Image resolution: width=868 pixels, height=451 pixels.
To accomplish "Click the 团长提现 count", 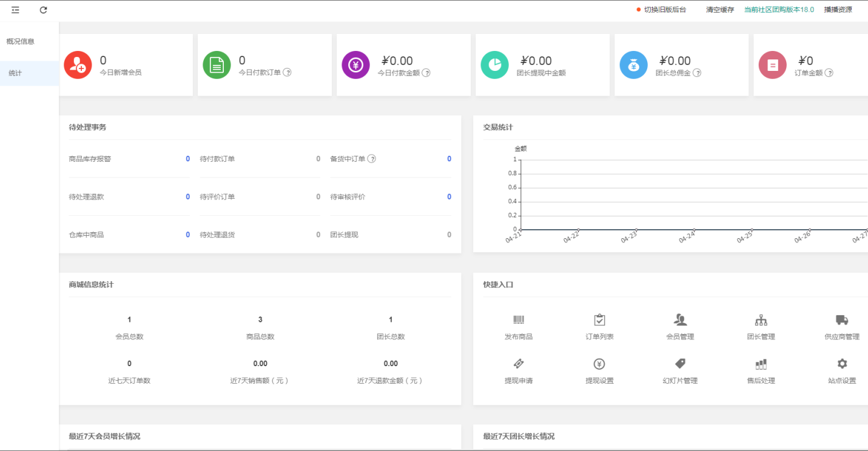I will 449,235.
